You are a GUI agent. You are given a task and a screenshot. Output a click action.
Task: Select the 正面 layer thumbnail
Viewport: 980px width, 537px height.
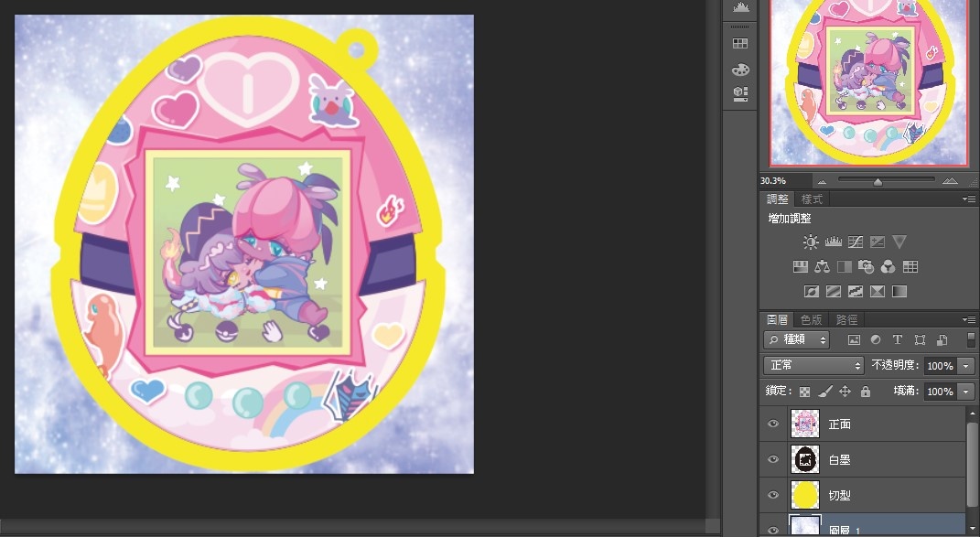tap(805, 424)
